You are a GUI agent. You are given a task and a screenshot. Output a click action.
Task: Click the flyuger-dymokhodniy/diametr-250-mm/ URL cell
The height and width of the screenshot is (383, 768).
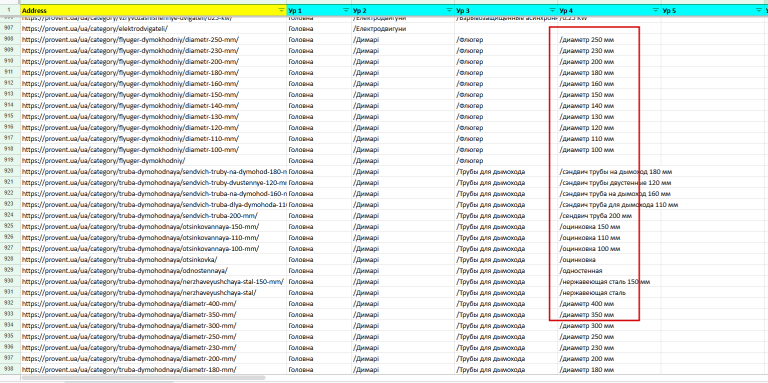click(153, 40)
